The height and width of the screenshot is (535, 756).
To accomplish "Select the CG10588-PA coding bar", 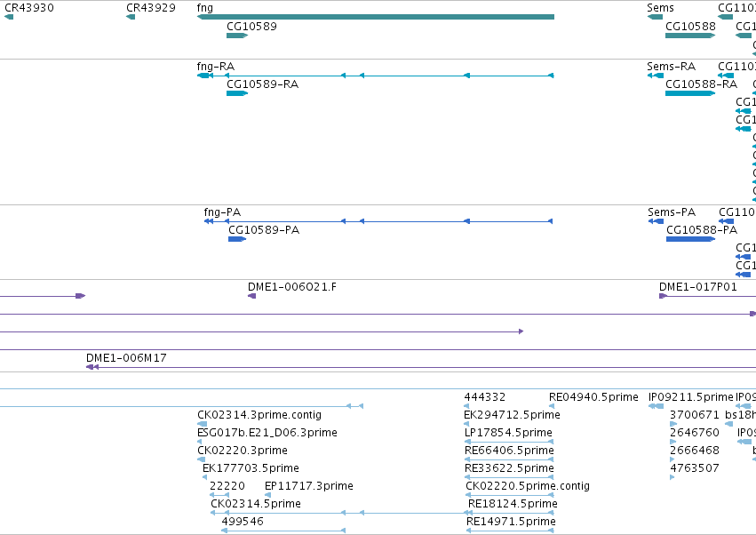I will (690, 239).
